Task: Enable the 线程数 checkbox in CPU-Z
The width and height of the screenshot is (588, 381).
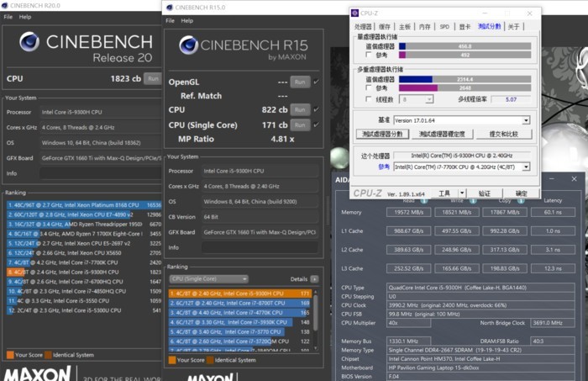Action: (x=369, y=99)
